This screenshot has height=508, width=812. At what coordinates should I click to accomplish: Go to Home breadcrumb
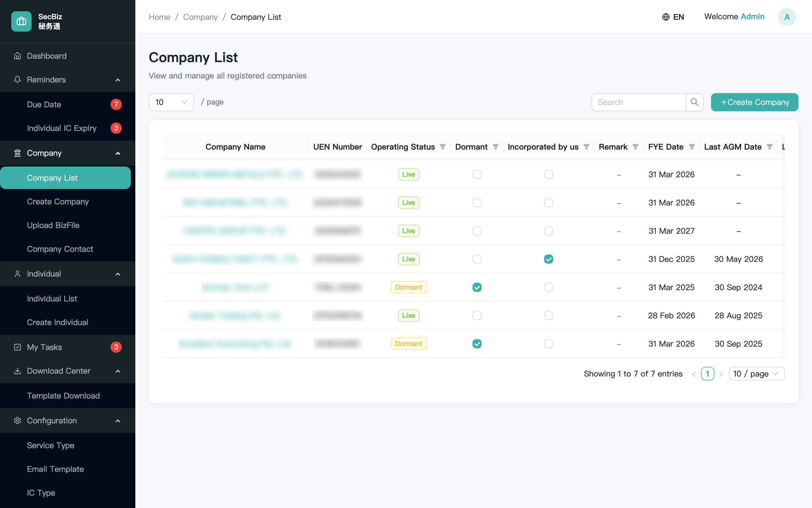pos(159,17)
